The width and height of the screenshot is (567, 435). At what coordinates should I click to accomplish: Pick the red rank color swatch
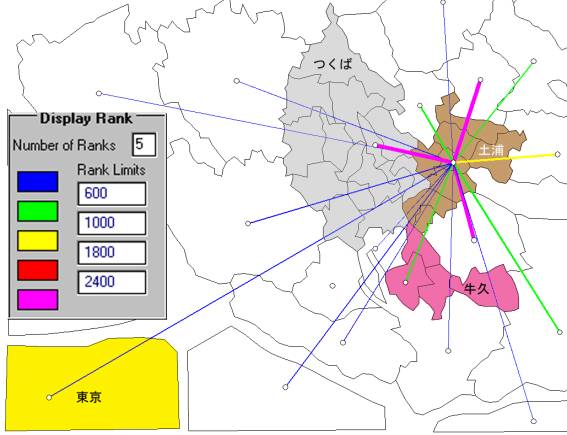point(38,270)
